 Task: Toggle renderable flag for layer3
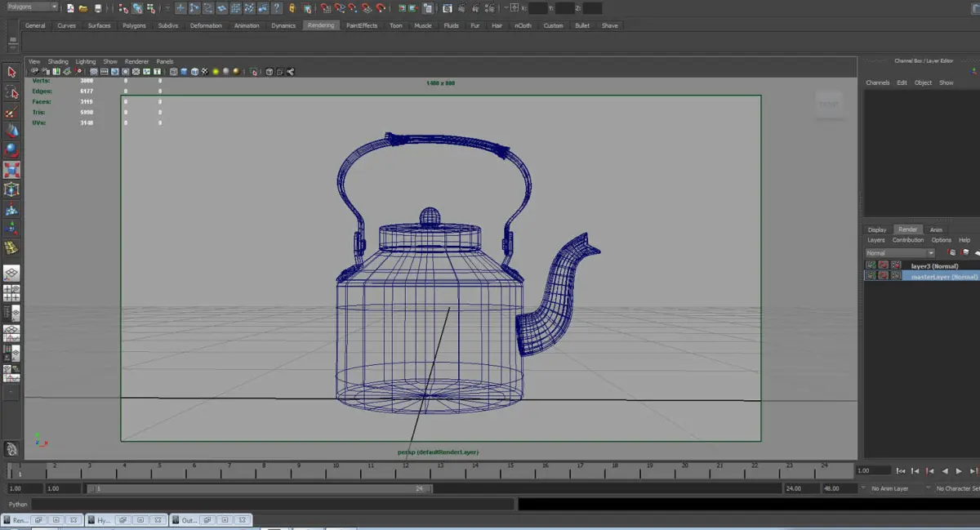point(871,265)
